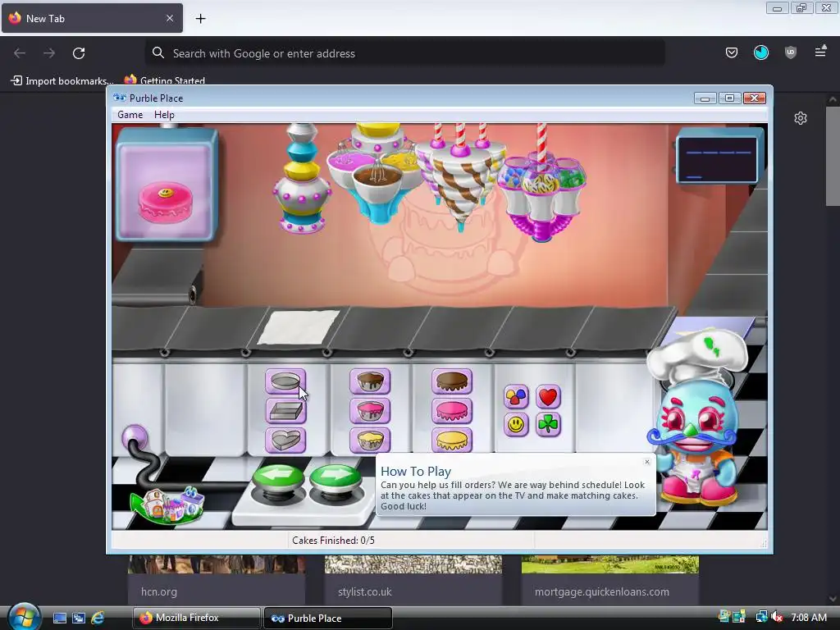The width and height of the screenshot is (840, 630).
Task: Focus the Firefox address search bar
Action: click(405, 53)
